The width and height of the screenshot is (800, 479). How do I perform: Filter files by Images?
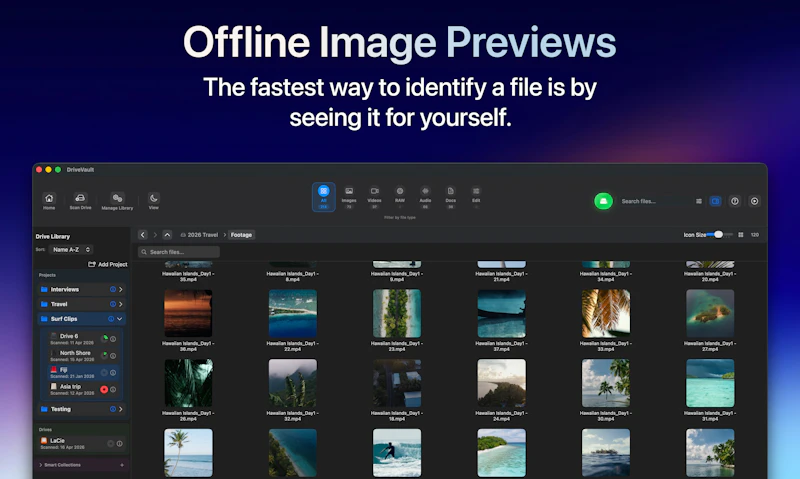pyautogui.click(x=349, y=196)
